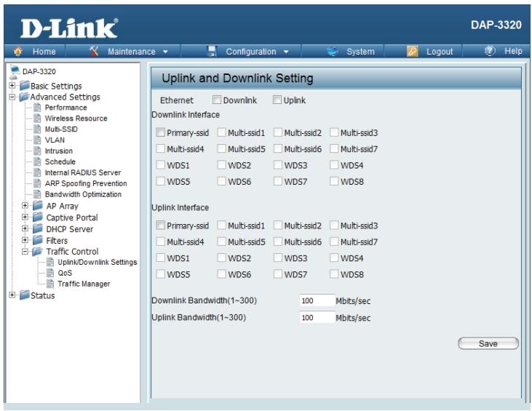This screenshot has height=411, width=532.
Task: Click the Maintenance tools icon
Action: [x=94, y=51]
